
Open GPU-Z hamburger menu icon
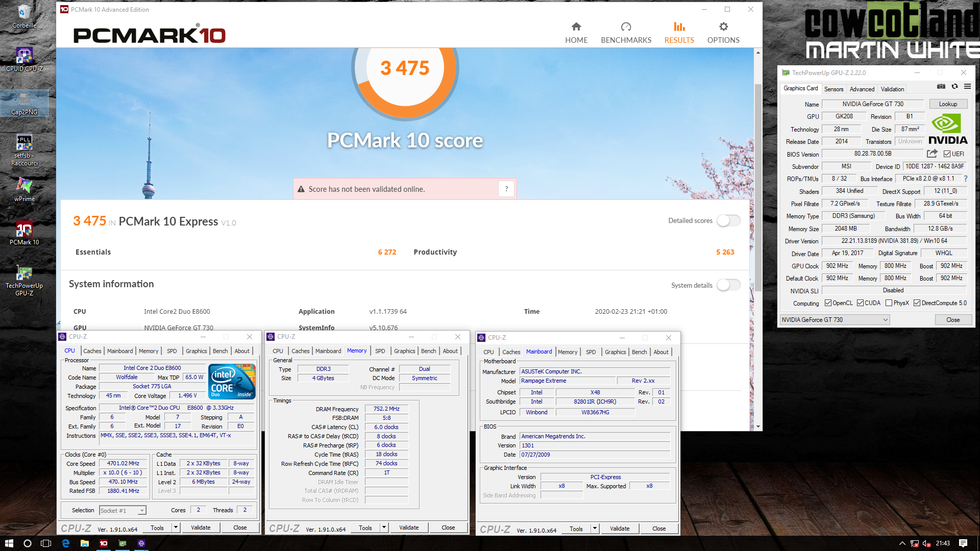pyautogui.click(x=967, y=87)
